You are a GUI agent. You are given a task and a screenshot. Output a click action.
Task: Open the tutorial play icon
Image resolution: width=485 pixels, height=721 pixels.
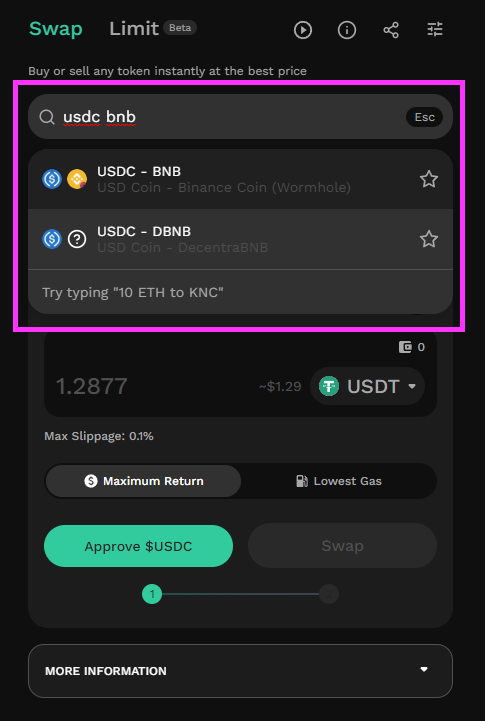(302, 30)
